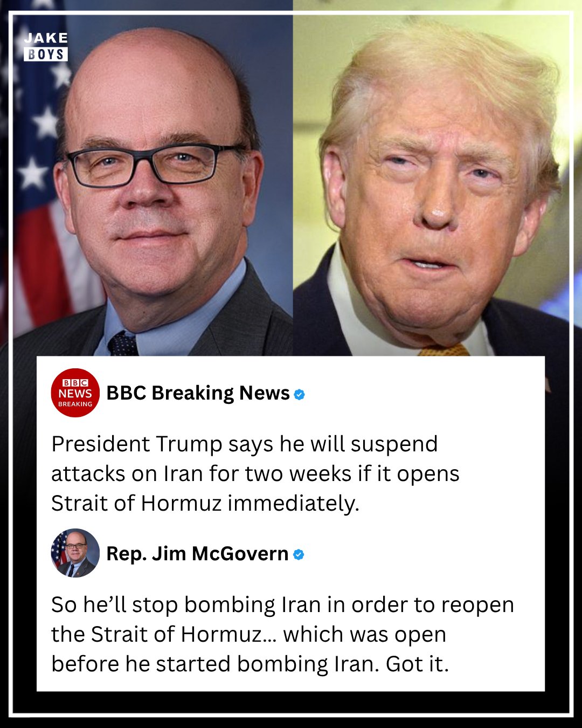Image resolution: width=582 pixels, height=728 pixels.
Task: Select the BBC Breaking News account name
Action: click(x=198, y=393)
